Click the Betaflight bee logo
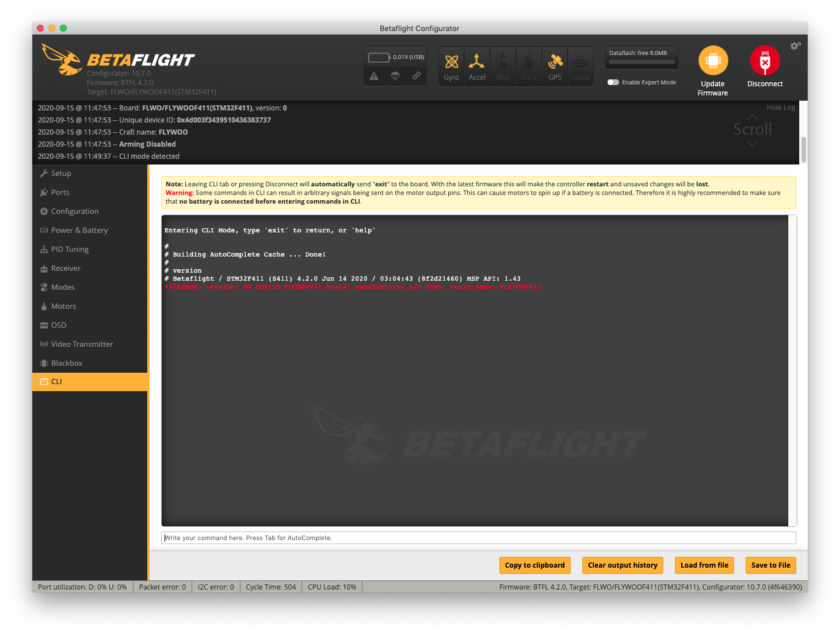This screenshot has height=635, width=840. coord(62,60)
